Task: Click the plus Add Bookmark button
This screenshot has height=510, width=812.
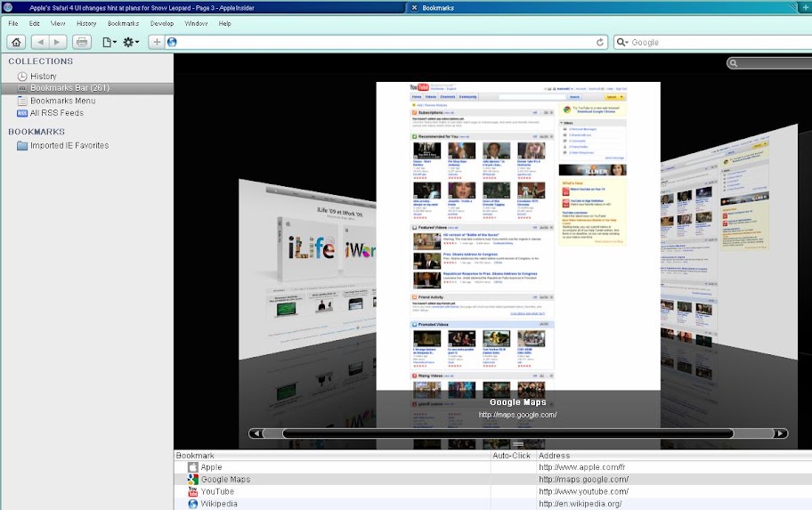Action: click(x=157, y=42)
